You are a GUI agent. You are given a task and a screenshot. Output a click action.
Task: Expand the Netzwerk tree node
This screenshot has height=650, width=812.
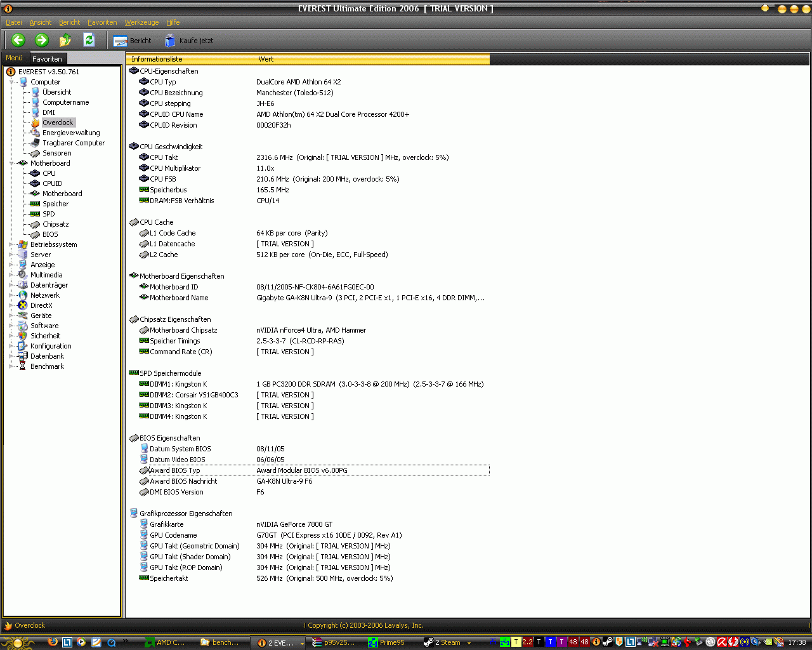tap(11, 295)
